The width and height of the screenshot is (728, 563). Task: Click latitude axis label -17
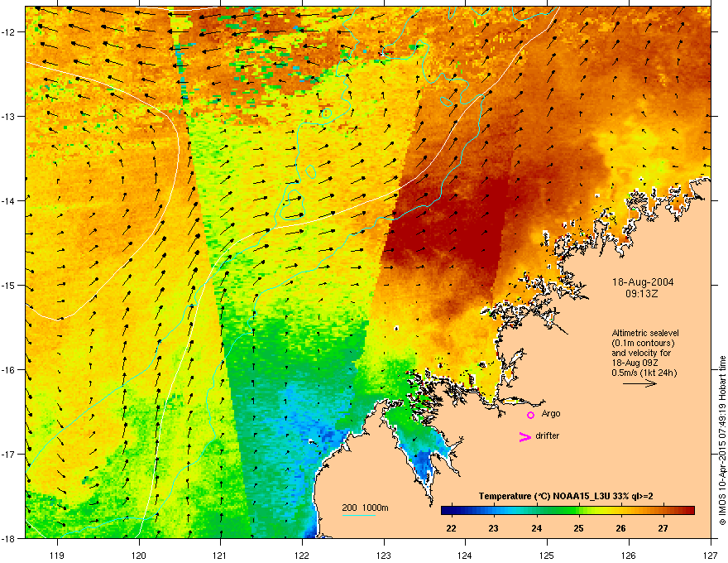pos(9,454)
